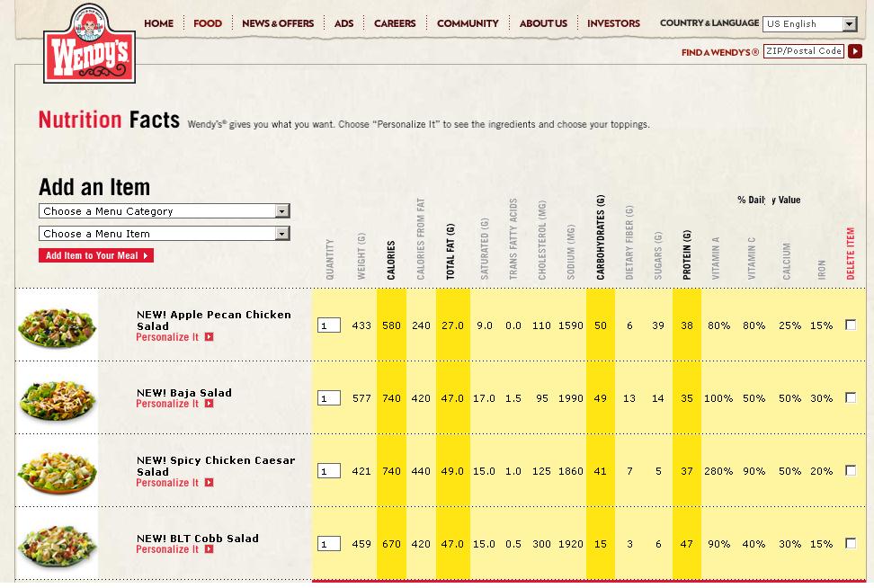Click quantity field for BLT Cobb Salad

[x=329, y=543]
